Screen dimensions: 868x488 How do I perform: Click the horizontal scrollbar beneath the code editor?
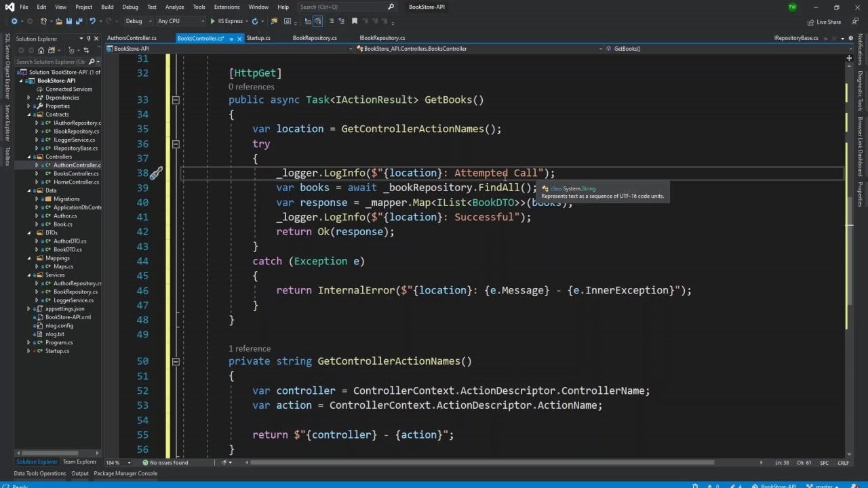point(481,463)
